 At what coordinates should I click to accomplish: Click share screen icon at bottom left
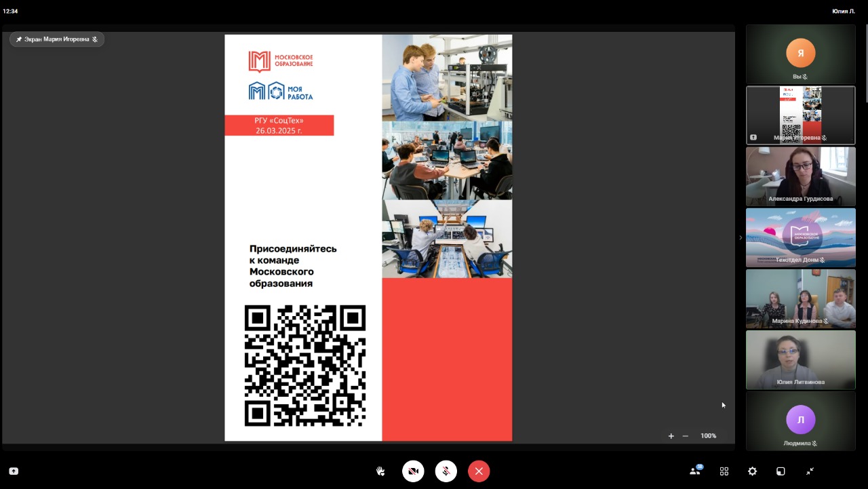(x=14, y=471)
